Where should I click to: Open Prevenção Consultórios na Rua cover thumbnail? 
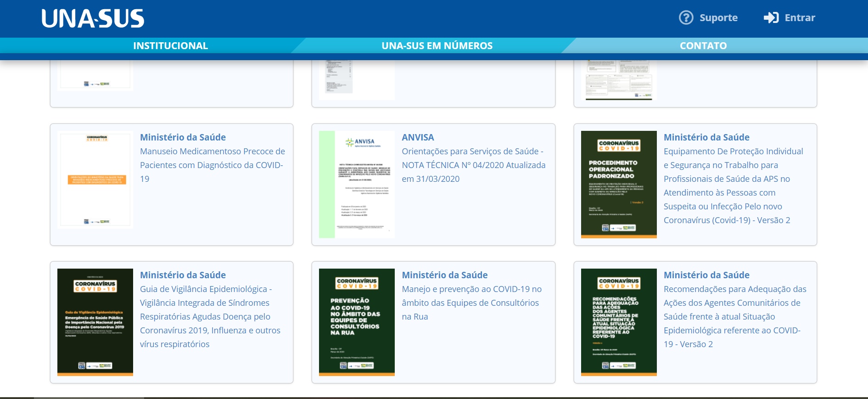coord(357,322)
